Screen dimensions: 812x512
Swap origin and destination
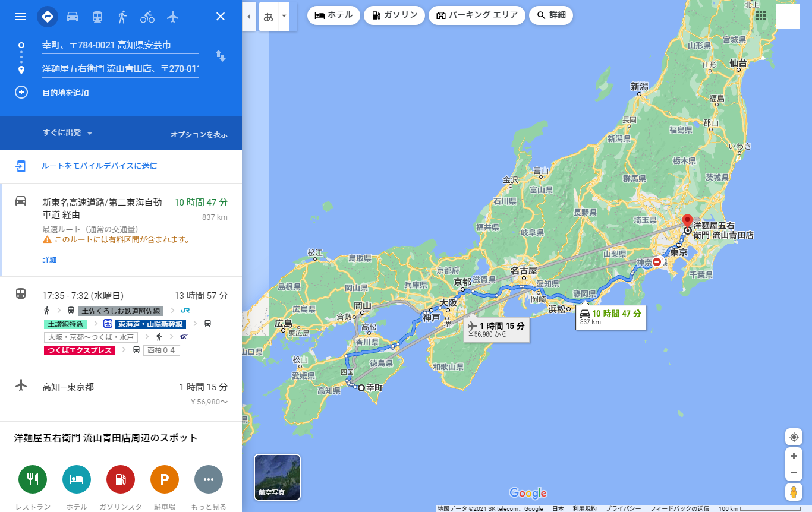221,56
